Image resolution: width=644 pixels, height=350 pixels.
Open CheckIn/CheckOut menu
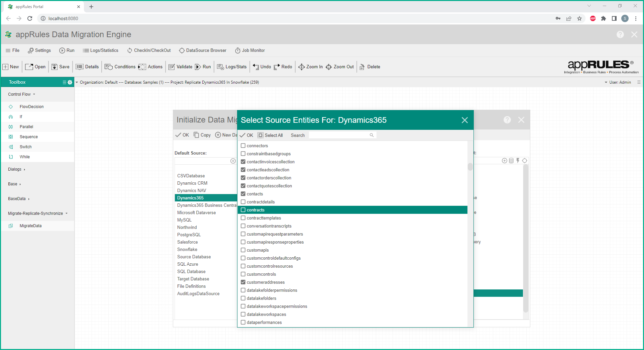click(x=149, y=51)
